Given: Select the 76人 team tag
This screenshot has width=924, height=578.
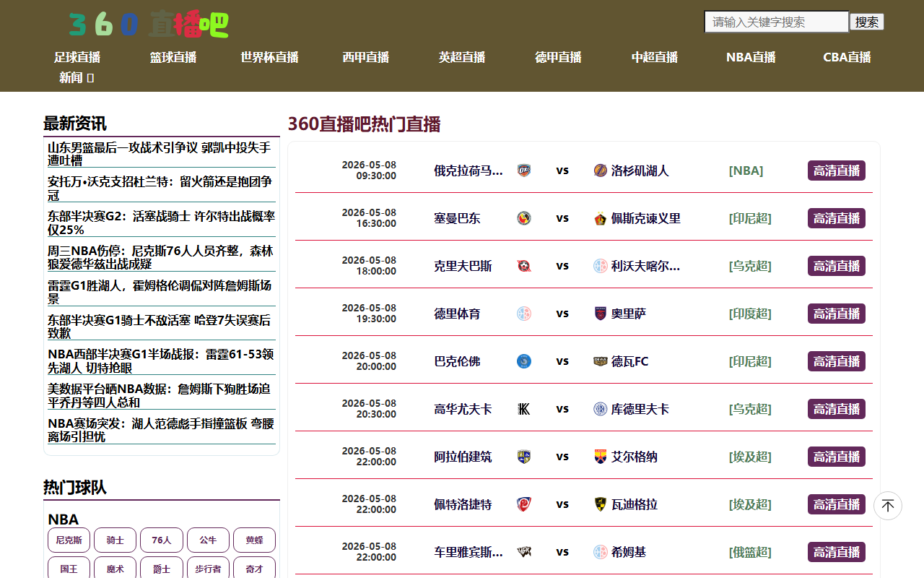Looking at the screenshot, I should pyautogui.click(x=162, y=540).
